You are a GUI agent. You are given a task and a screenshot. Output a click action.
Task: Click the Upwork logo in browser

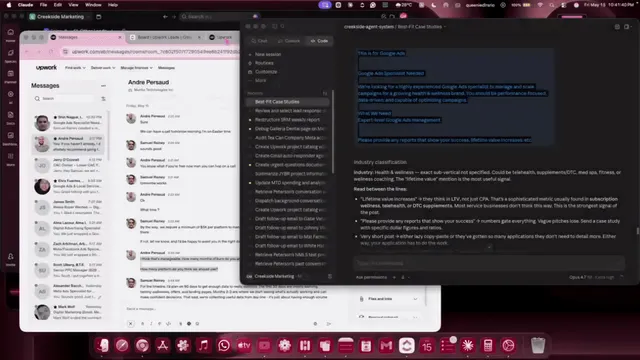click(46, 67)
